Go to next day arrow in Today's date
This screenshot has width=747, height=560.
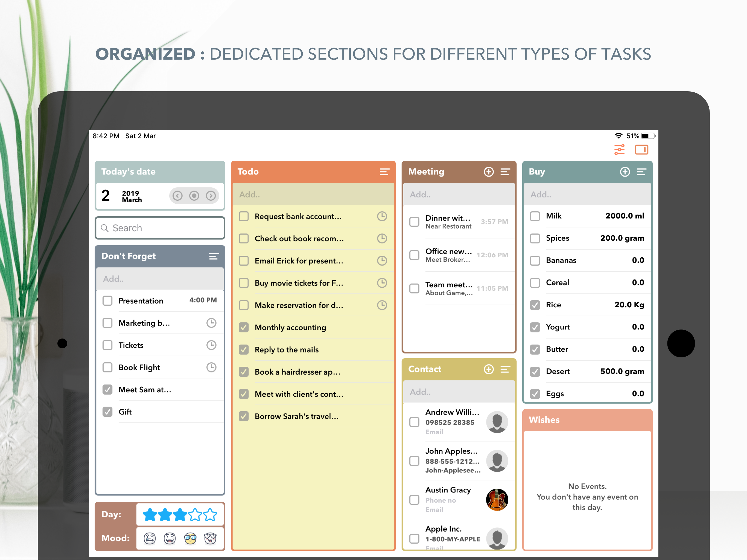[211, 196]
